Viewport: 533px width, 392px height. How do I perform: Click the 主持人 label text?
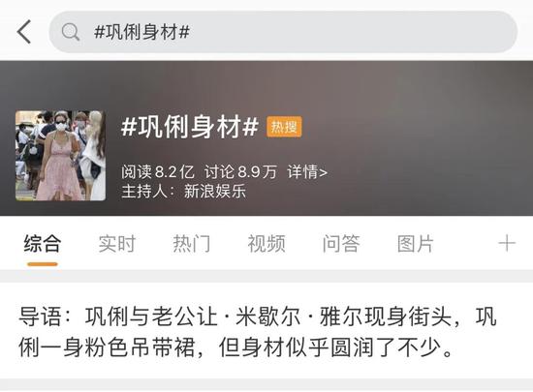pyautogui.click(x=144, y=191)
